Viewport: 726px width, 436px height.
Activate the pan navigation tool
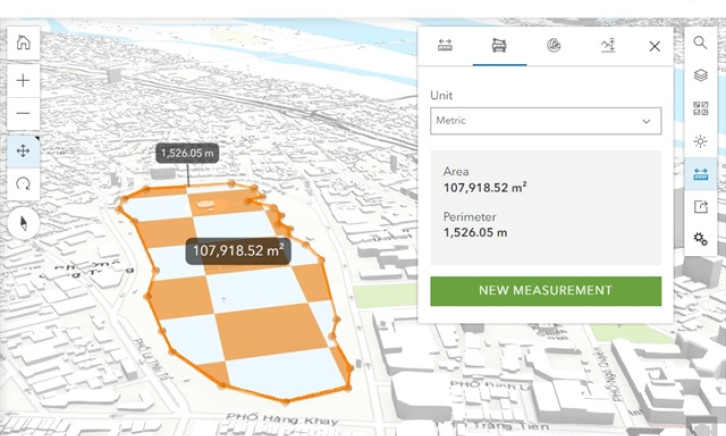[23, 151]
